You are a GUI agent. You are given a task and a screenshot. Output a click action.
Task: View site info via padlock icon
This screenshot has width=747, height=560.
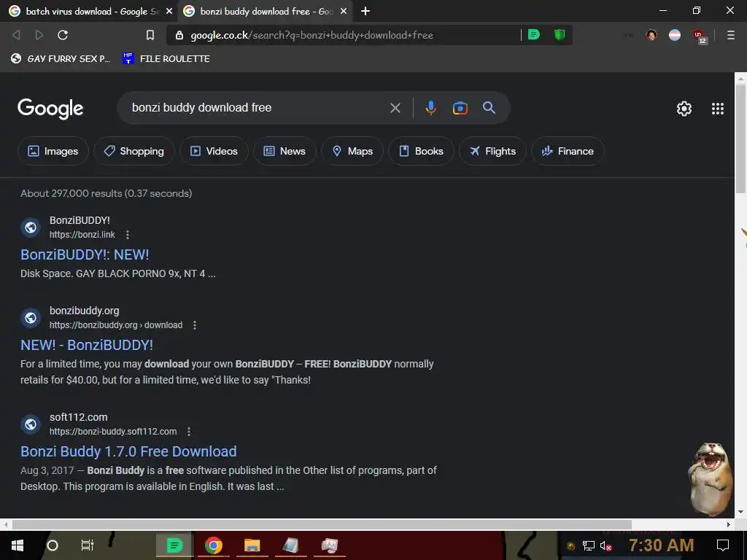(x=179, y=35)
